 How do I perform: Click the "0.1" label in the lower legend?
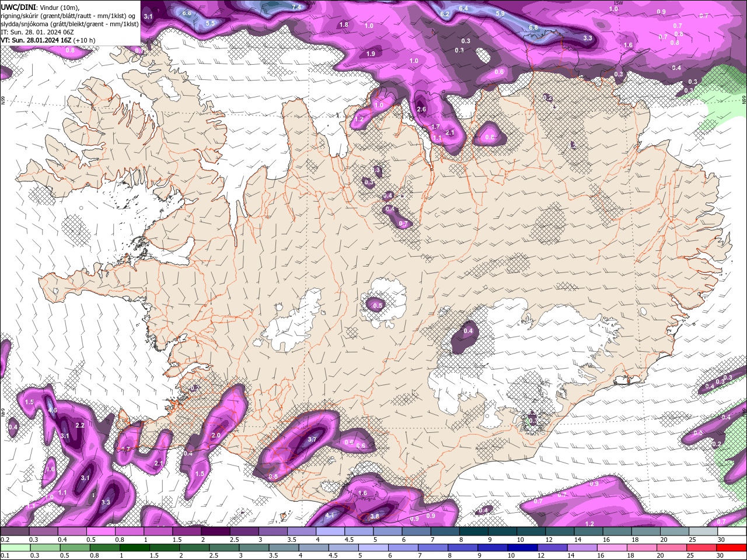(5, 555)
